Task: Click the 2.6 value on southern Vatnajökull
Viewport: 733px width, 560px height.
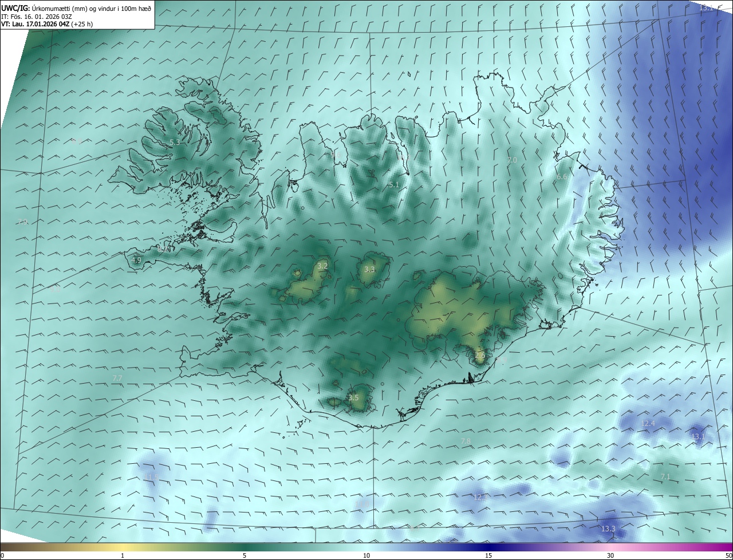Action: click(480, 355)
